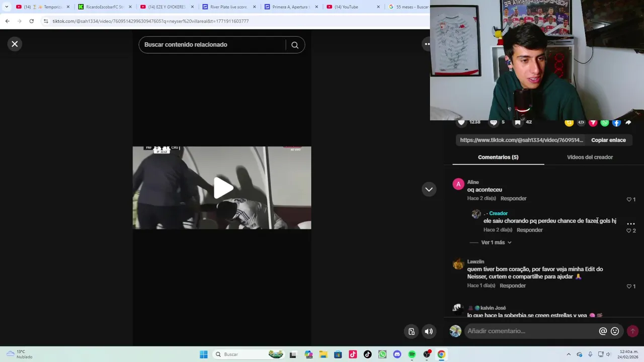
Task: Open comments via the speech bubble icon
Action: coord(494,122)
